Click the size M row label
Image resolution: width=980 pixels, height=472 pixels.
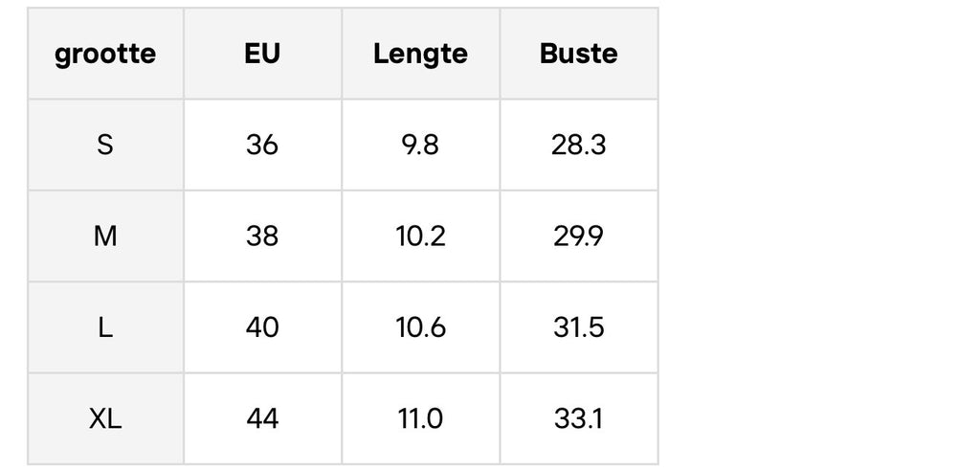pyautogui.click(x=105, y=236)
